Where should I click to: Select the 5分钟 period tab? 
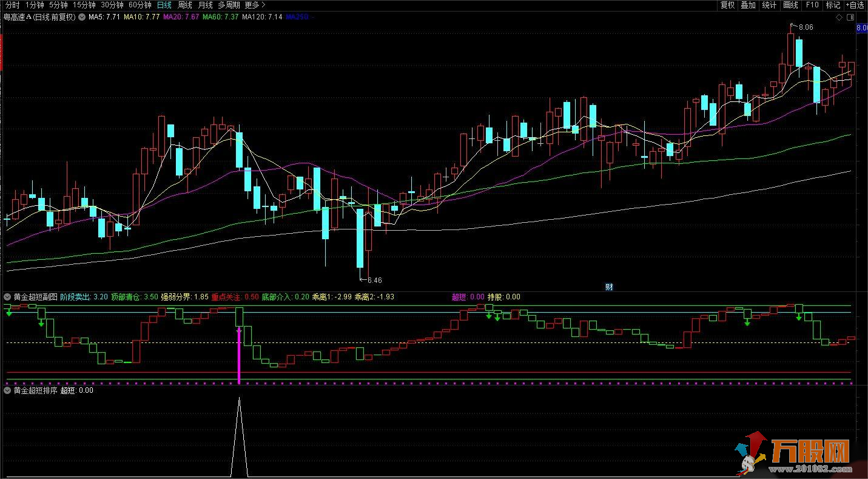point(58,5)
